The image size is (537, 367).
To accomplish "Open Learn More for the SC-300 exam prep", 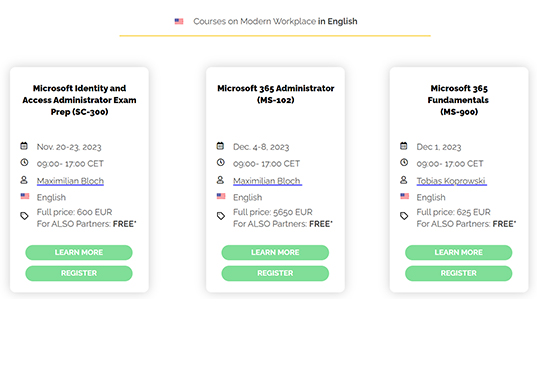I will [79, 252].
